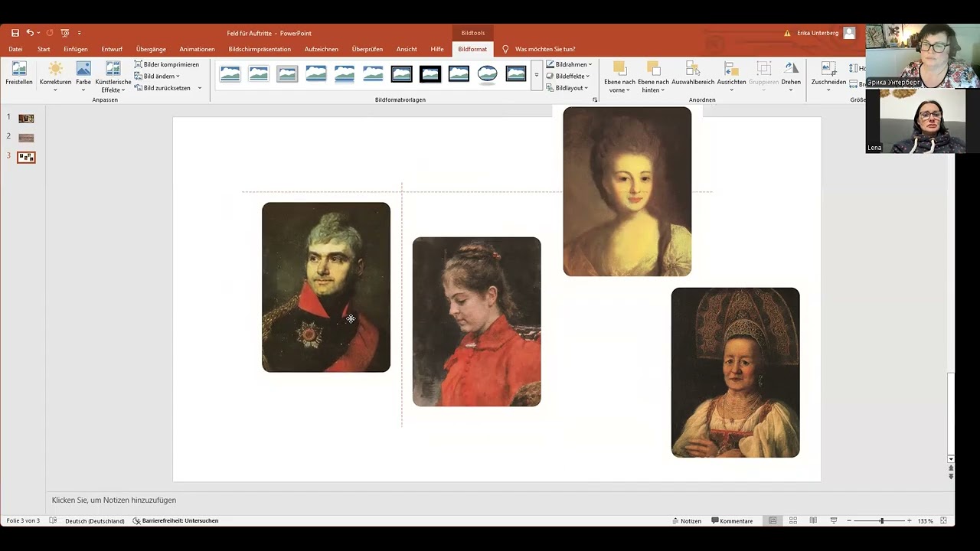This screenshot has width=980, height=551.
Task: Click the spell check icon in status bar
Action: (x=53, y=521)
